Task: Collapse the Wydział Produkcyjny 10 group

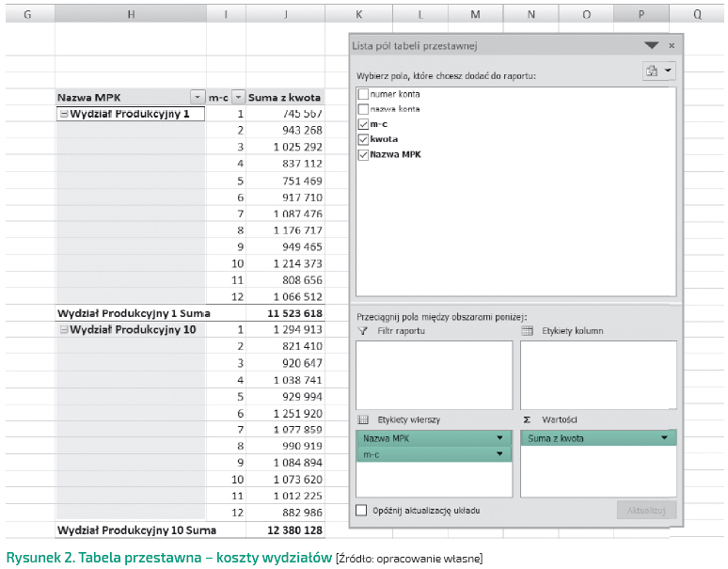Action: [64, 329]
